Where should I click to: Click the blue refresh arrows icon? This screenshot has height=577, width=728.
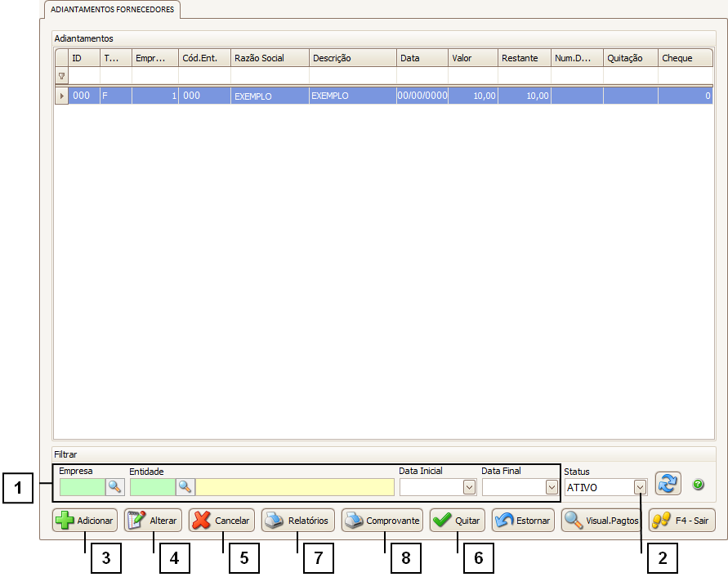[x=668, y=484]
